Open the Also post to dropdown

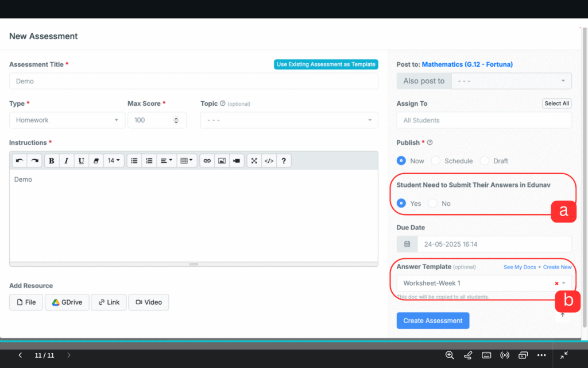[511, 81]
